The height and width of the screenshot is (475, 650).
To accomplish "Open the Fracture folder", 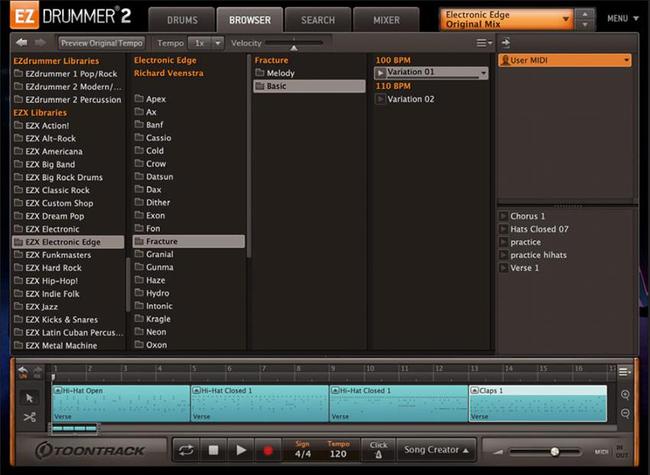I will pyautogui.click(x=189, y=241).
